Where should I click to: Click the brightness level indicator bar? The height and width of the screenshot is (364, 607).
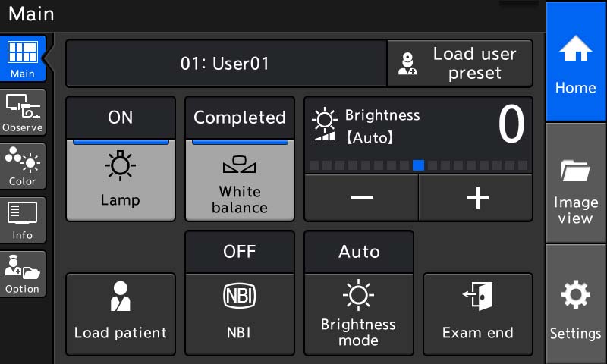[x=418, y=165]
